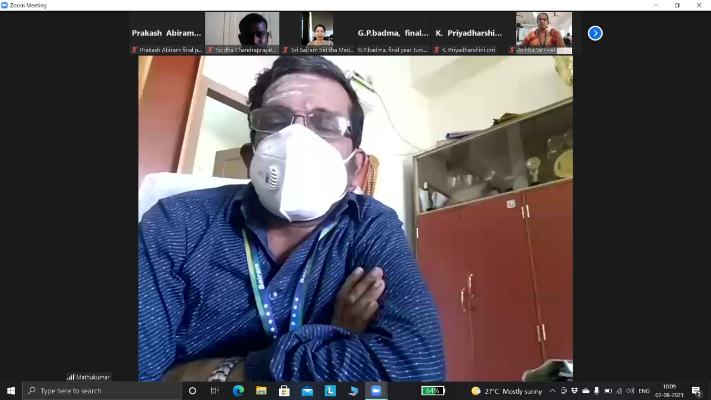Open Task View on the taskbar

tap(216, 390)
